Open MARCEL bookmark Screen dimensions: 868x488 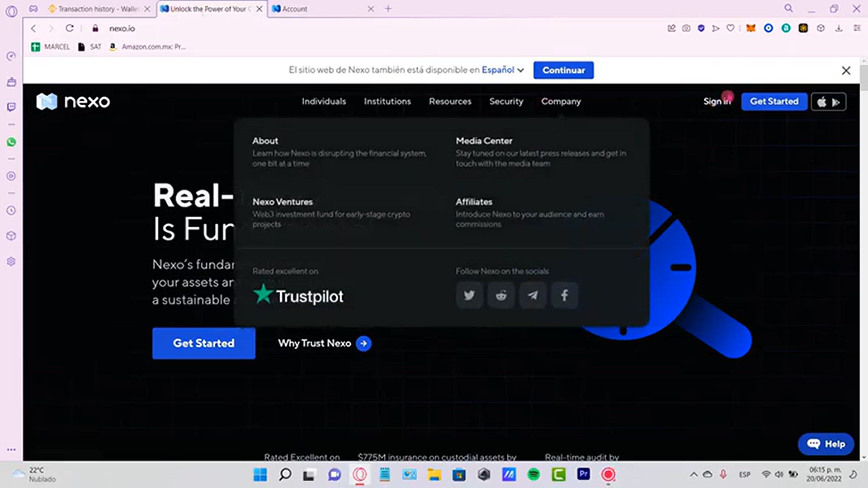(x=51, y=47)
